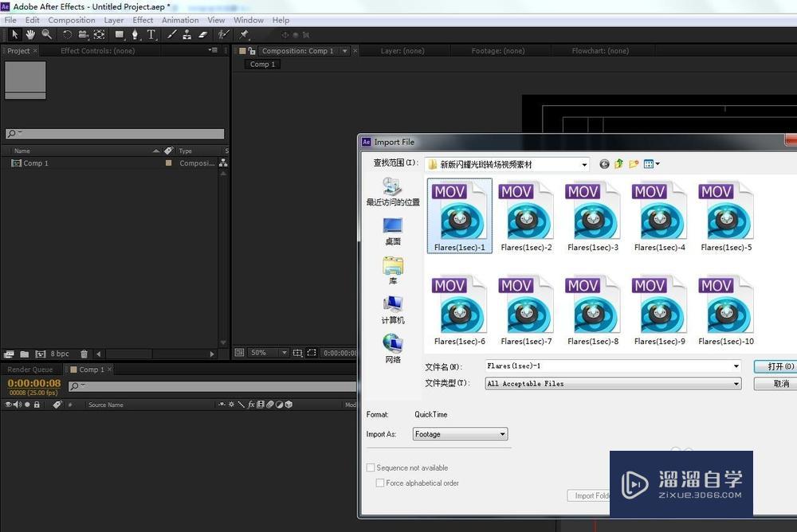Image resolution: width=797 pixels, height=532 pixels.
Task: Click the 打开 open button
Action: pos(775,366)
